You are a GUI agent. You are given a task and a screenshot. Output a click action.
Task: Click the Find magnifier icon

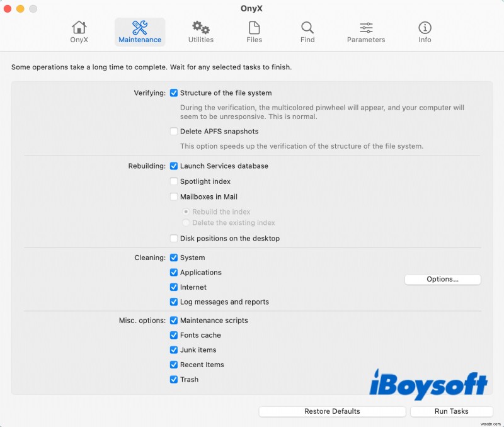tap(307, 28)
